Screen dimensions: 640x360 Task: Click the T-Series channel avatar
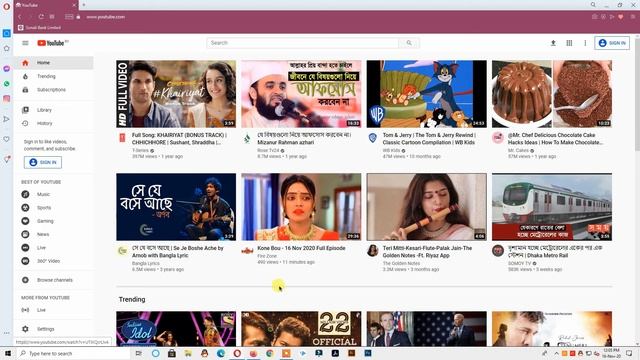[122, 138]
